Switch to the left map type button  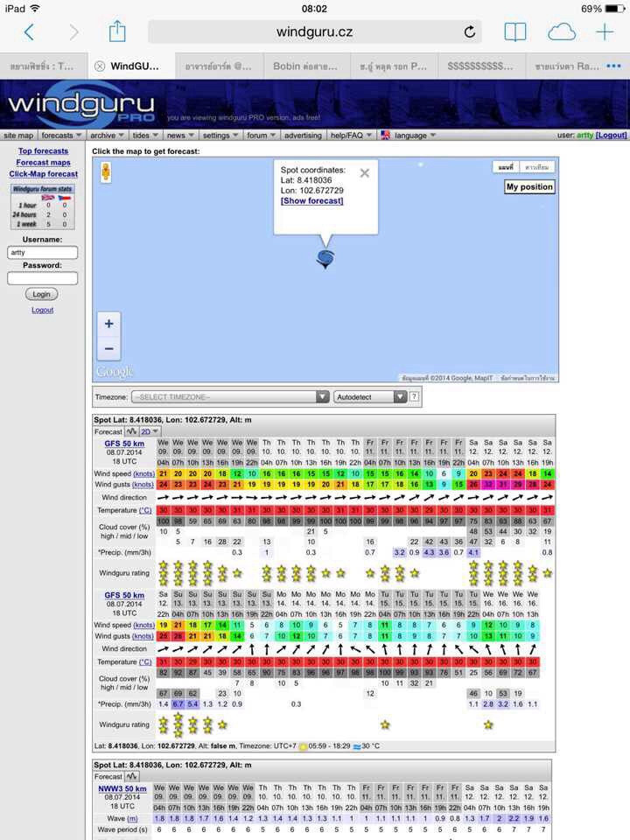pos(506,167)
